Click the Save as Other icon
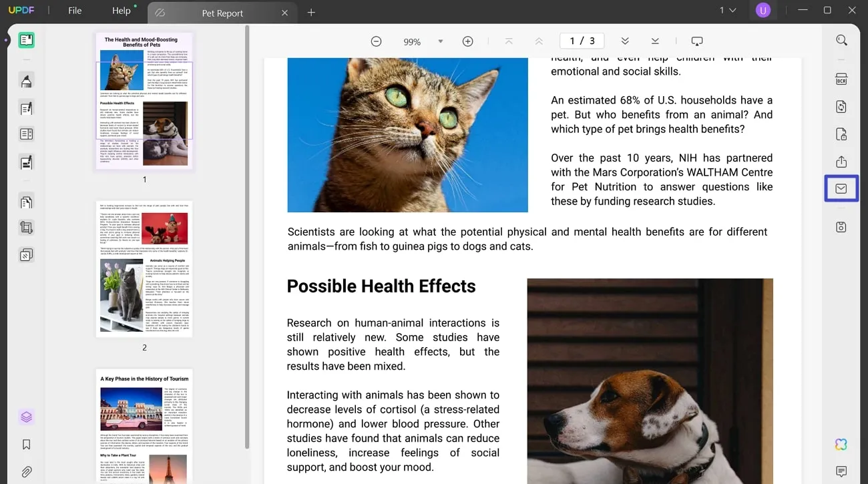The image size is (868, 484). 841,227
